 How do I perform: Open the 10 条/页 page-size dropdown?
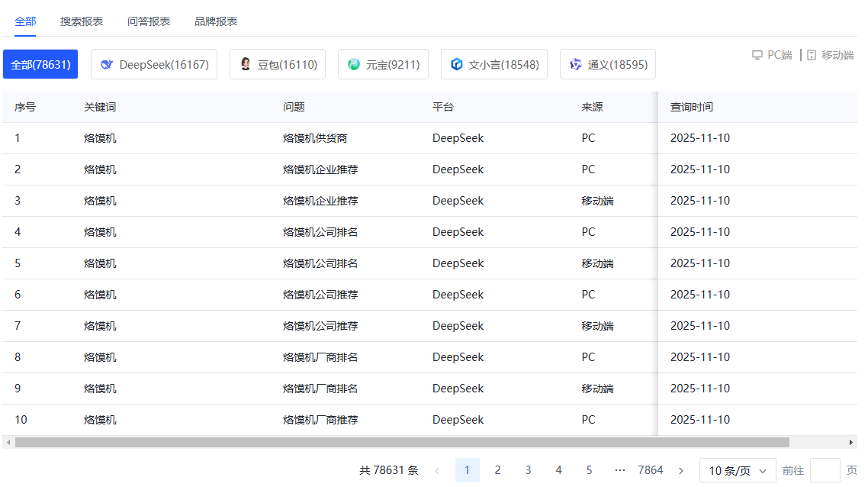click(737, 470)
